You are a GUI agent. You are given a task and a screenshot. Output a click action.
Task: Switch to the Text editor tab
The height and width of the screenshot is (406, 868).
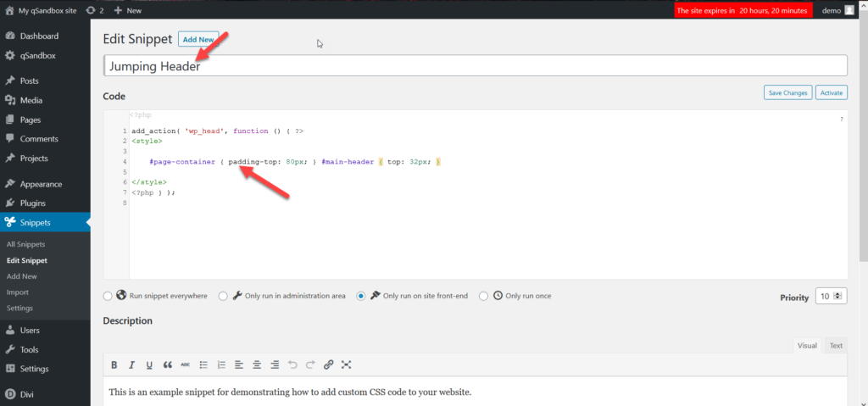pyautogui.click(x=836, y=346)
